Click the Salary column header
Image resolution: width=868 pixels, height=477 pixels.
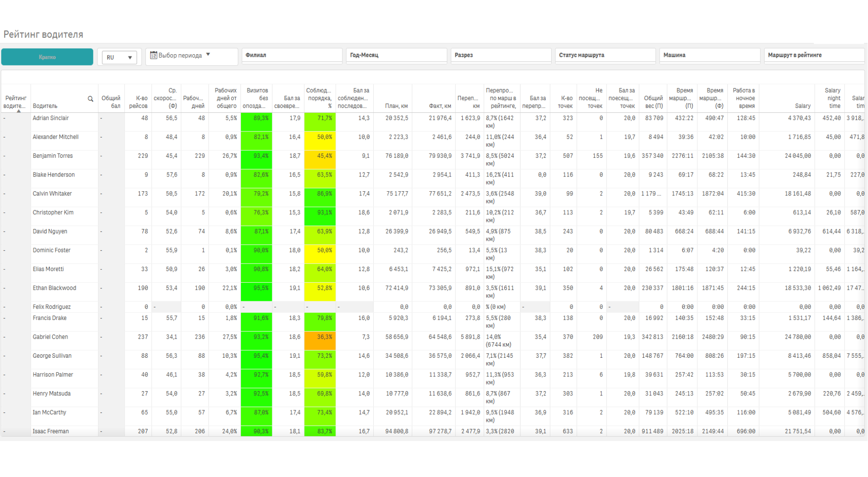click(x=802, y=106)
